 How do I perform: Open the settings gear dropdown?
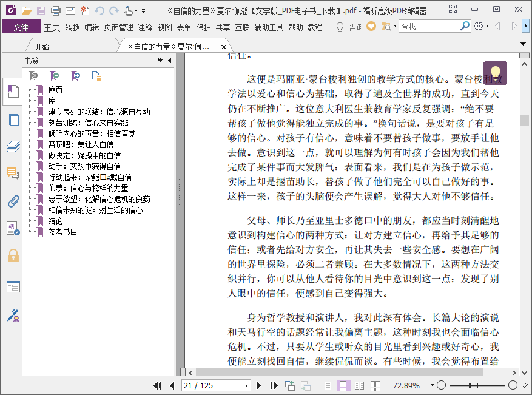tap(482, 26)
